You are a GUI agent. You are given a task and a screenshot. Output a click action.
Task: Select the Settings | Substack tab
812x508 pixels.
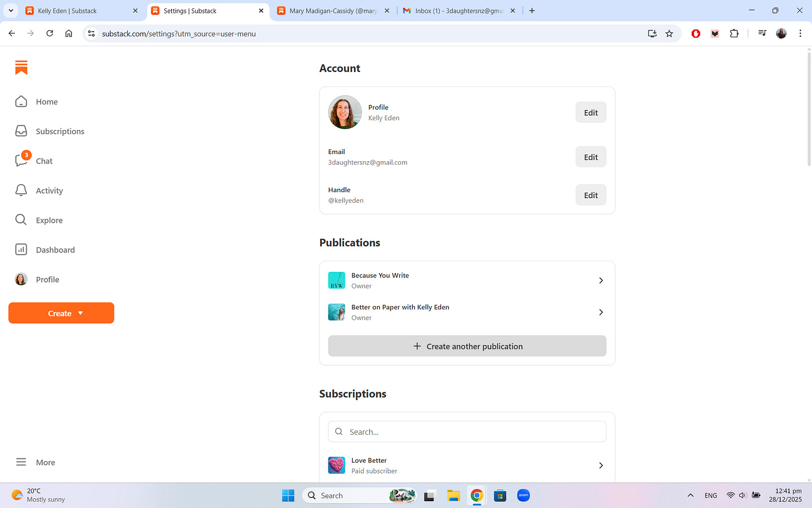(207, 11)
